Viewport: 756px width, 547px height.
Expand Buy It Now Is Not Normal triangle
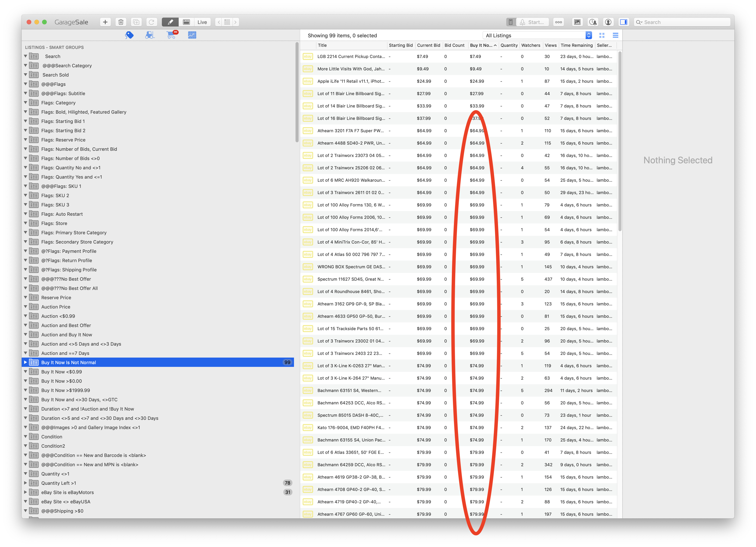(25, 362)
